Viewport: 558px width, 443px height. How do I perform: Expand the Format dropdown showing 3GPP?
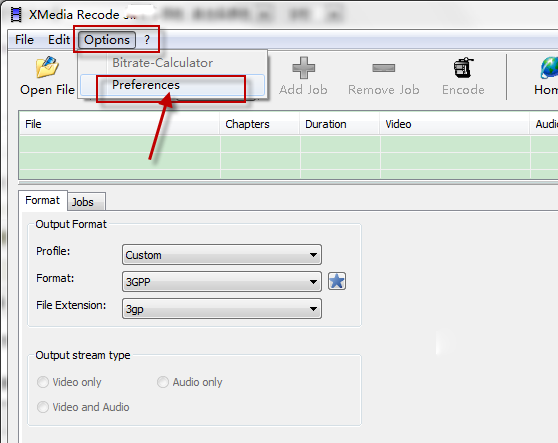222,281
